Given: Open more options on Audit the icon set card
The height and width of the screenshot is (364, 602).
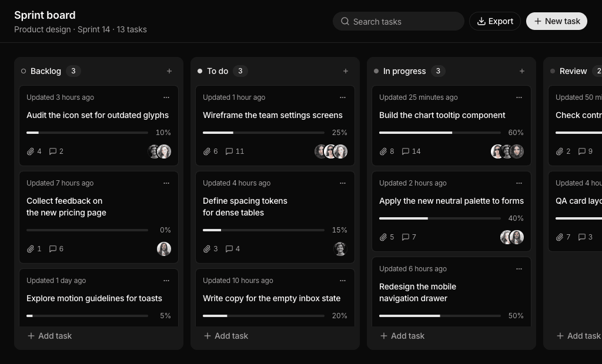Looking at the screenshot, I should 166,97.
